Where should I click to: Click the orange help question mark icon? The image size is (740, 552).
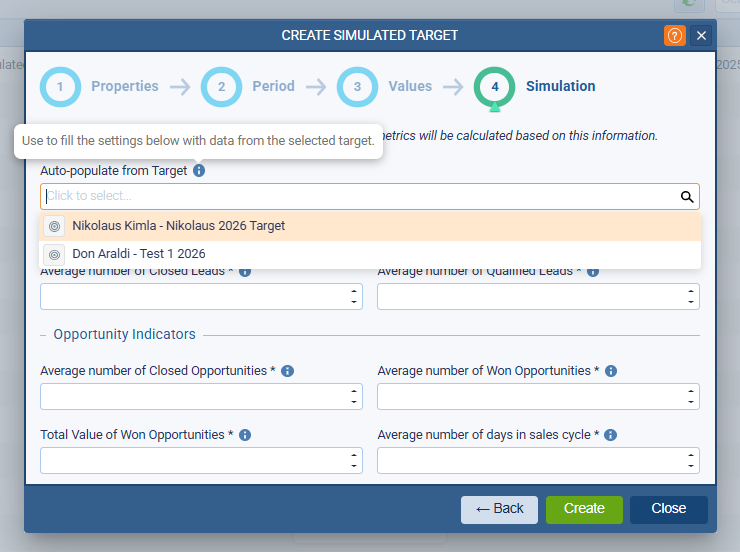[x=675, y=35]
